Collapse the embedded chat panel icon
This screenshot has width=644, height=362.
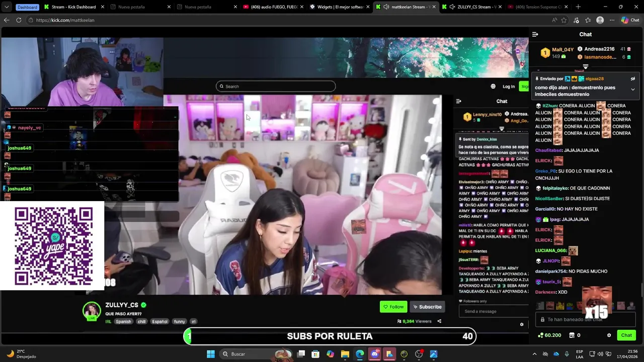pyautogui.click(x=458, y=101)
